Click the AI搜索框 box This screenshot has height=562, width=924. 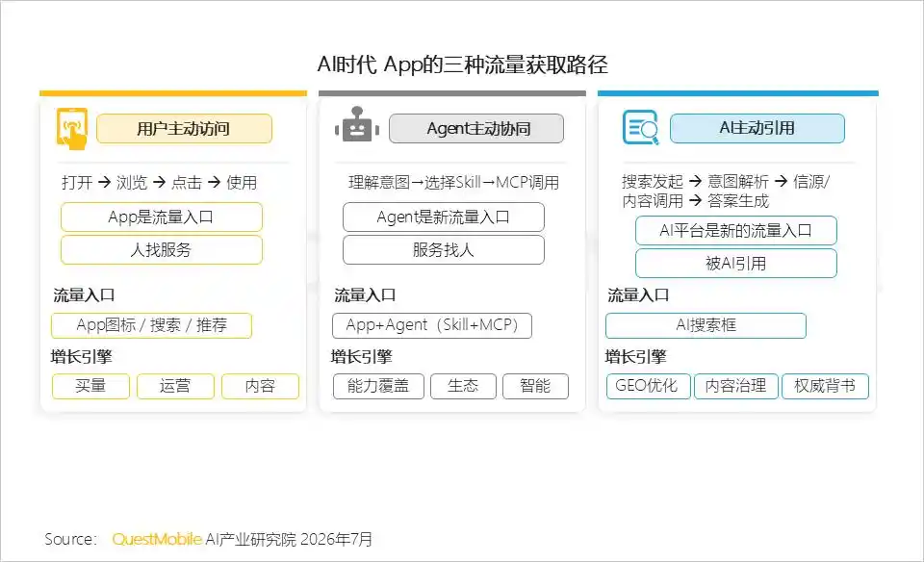pyautogui.click(x=706, y=325)
